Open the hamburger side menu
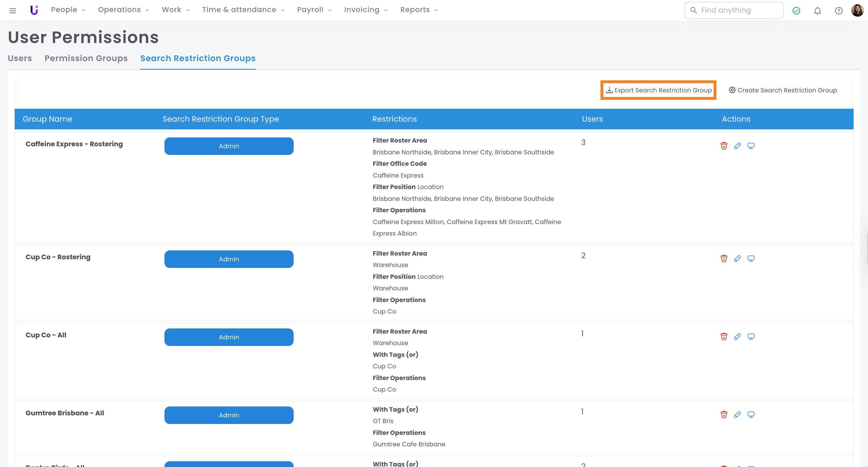The image size is (868, 467). 13,10
